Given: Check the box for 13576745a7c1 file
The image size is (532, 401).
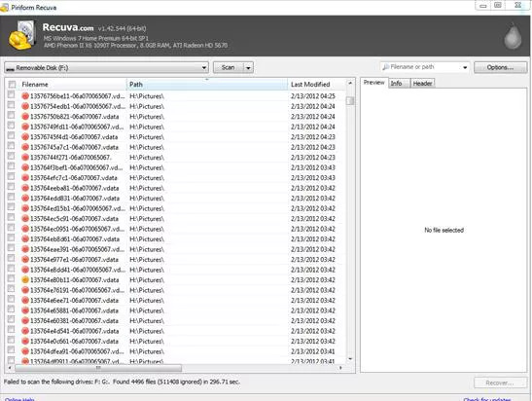Looking at the screenshot, I should (12, 146).
